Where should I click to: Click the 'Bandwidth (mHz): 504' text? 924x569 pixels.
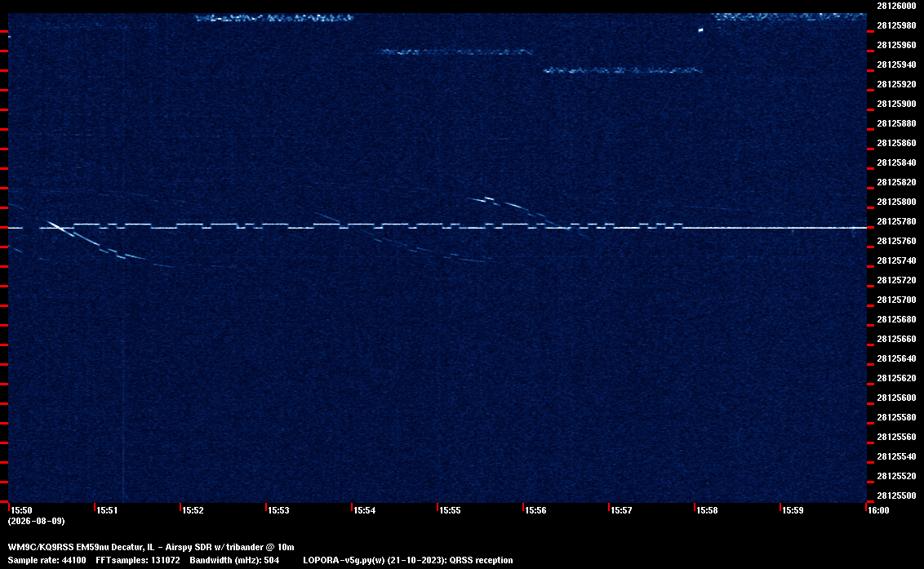(234, 560)
